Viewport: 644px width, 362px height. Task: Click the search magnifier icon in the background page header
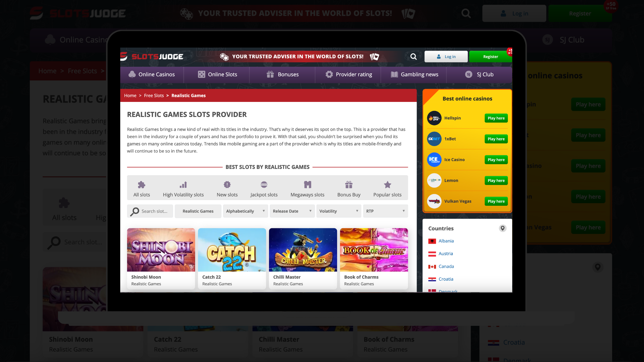(x=466, y=13)
